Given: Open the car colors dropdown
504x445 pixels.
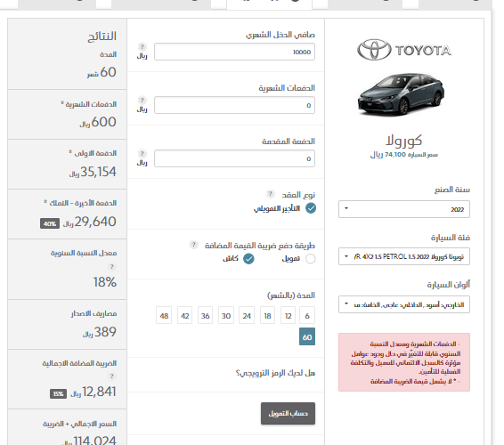Looking at the screenshot, I should (404, 304).
